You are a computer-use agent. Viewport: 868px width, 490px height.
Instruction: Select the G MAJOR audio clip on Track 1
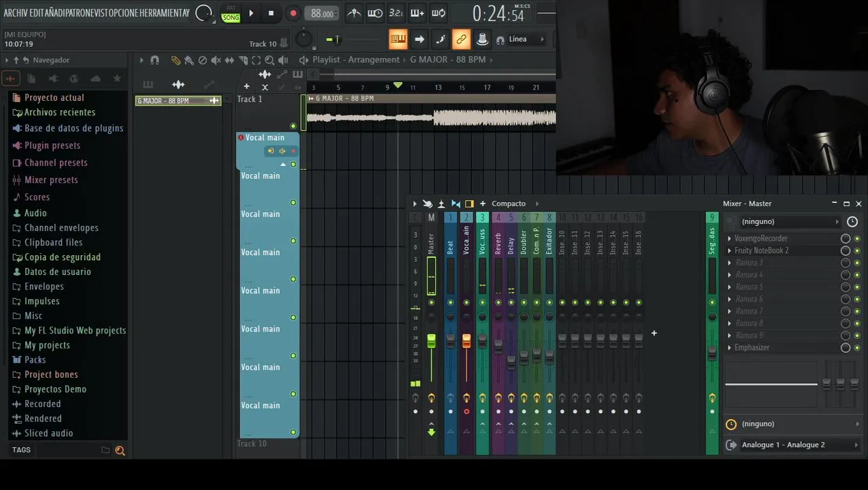(x=432, y=113)
